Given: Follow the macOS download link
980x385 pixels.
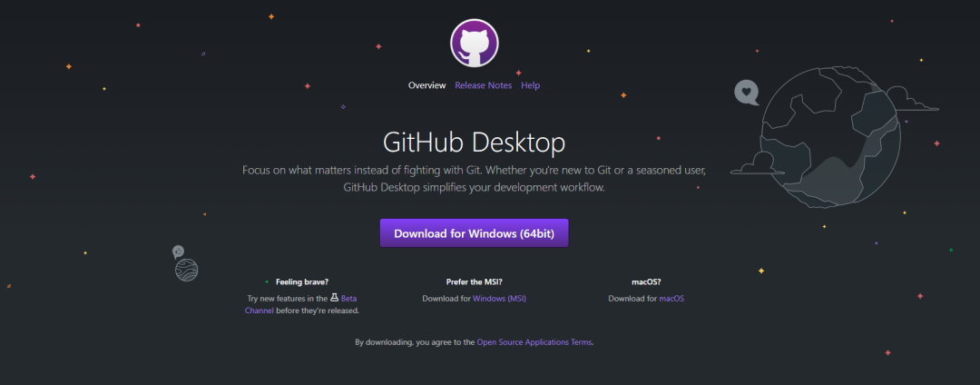Looking at the screenshot, I should [x=671, y=299].
